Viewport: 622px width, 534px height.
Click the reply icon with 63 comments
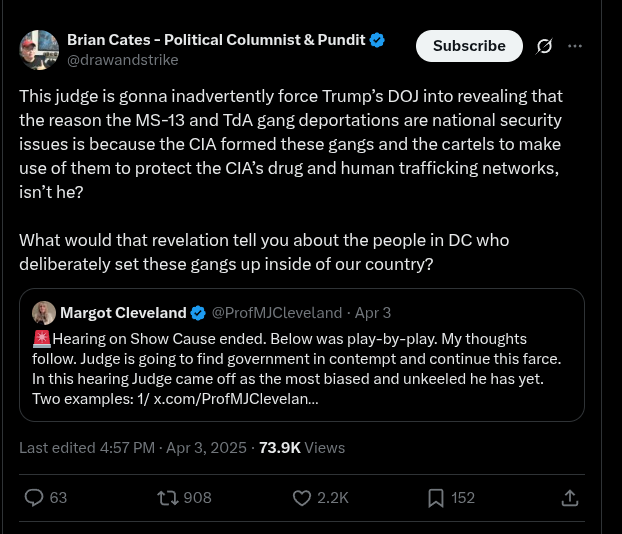(x=34, y=497)
